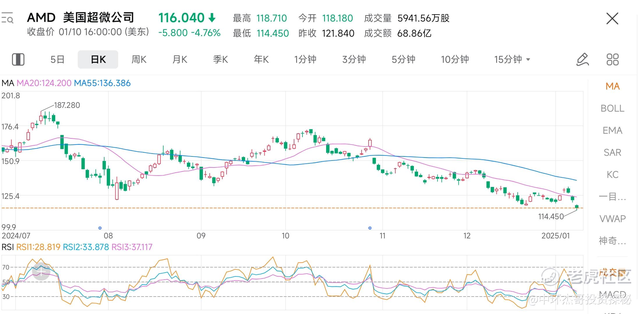Click the blue event dot near 11
Viewport: 644px width, 314px height.
click(370, 228)
